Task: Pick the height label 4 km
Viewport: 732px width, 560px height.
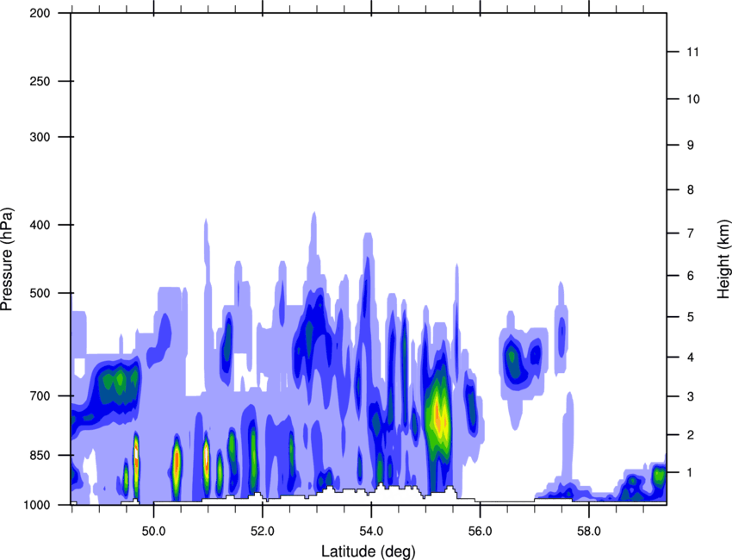Action: (690, 358)
